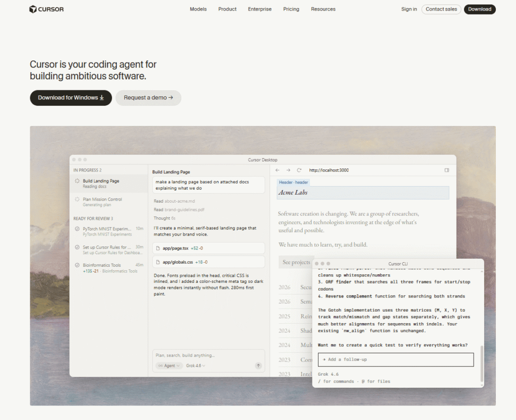Open Bioinformatics Tools review item

click(x=109, y=268)
